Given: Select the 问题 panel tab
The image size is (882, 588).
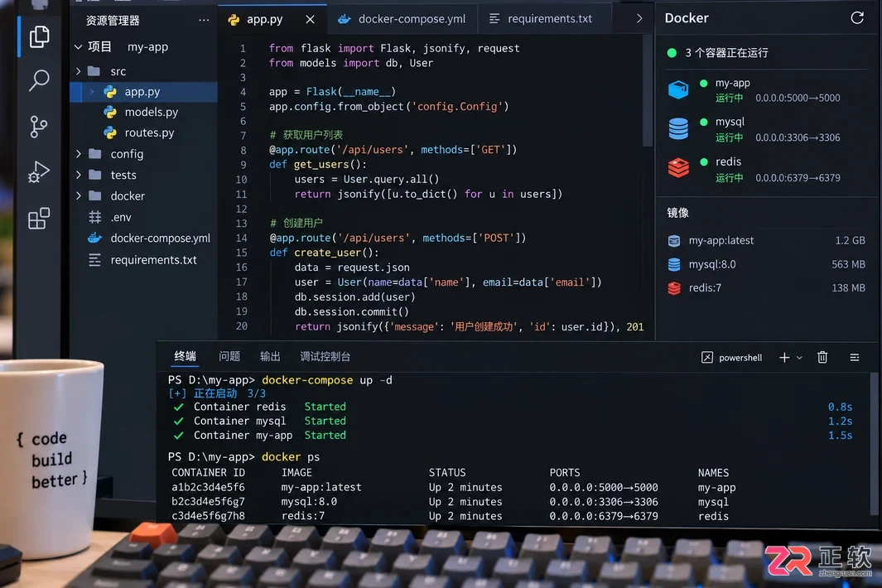Looking at the screenshot, I should pos(229,356).
